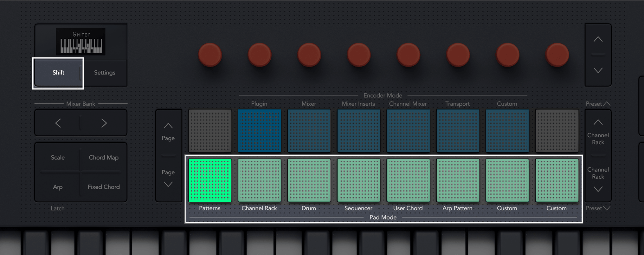
Task: Click the last red encoder knob
Action: point(557,55)
